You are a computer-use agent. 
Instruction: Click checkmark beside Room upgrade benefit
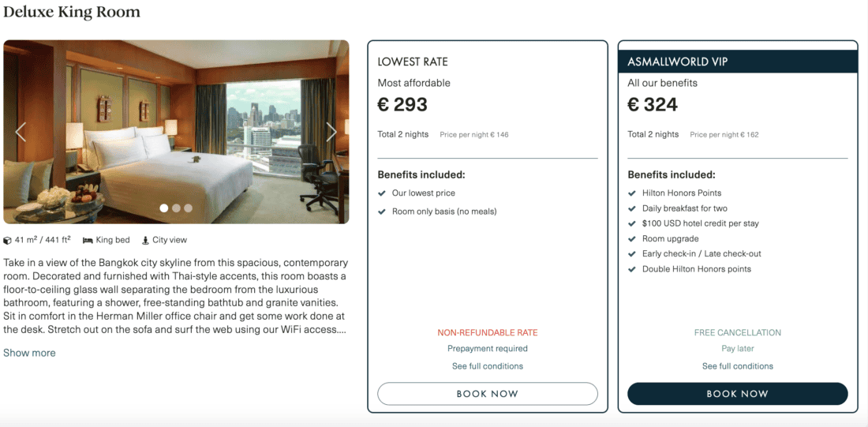[x=632, y=239]
